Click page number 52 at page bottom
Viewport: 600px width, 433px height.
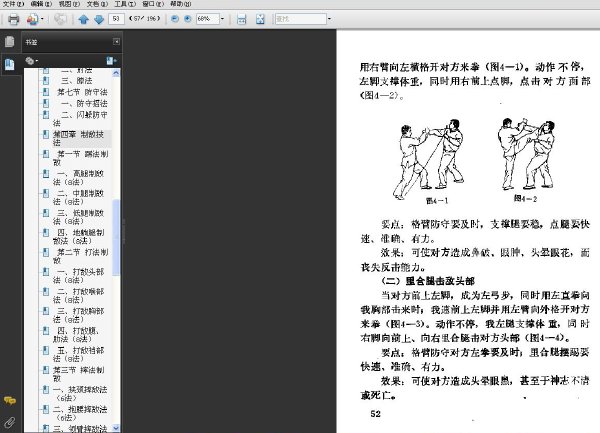click(x=375, y=413)
